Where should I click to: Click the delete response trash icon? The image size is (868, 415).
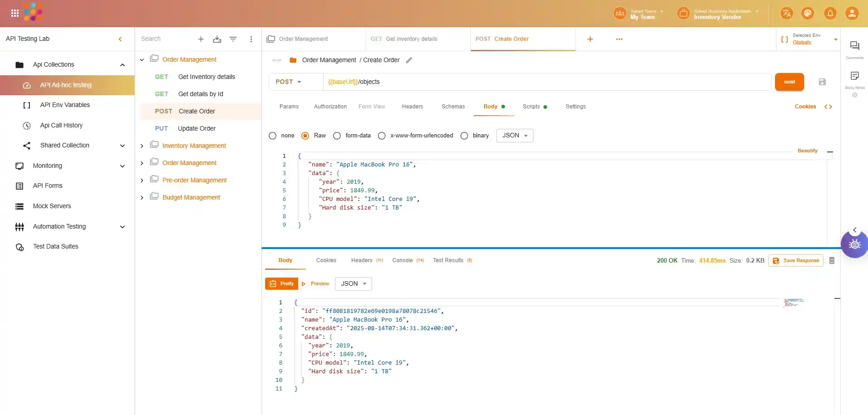(832, 261)
